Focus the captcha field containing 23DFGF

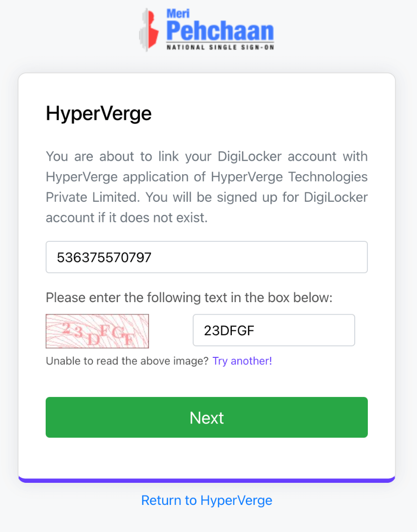[x=273, y=330]
